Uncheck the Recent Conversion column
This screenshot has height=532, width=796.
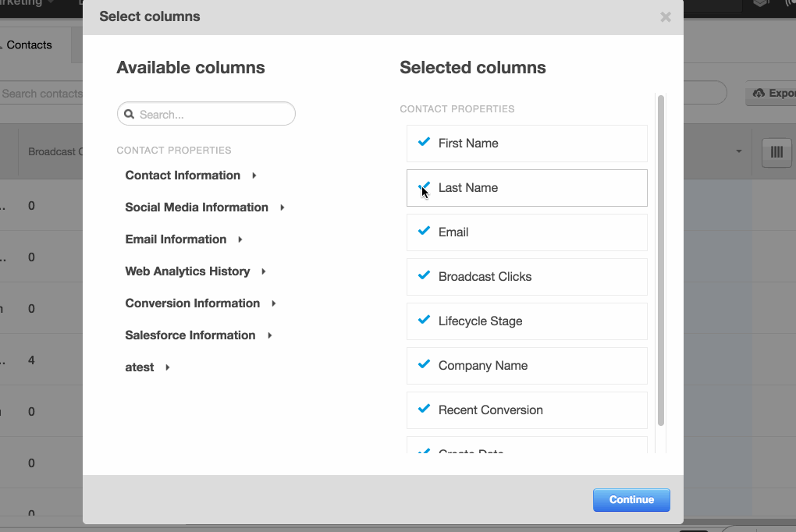(x=424, y=409)
